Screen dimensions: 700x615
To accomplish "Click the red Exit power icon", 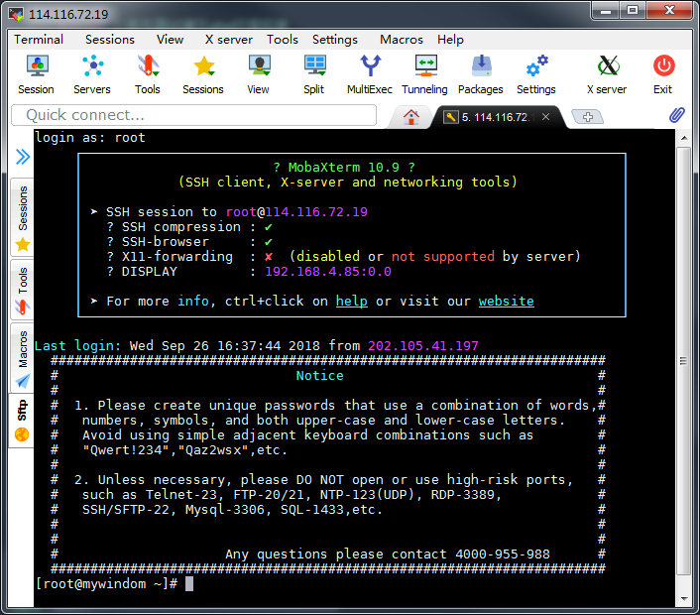I will click(663, 74).
